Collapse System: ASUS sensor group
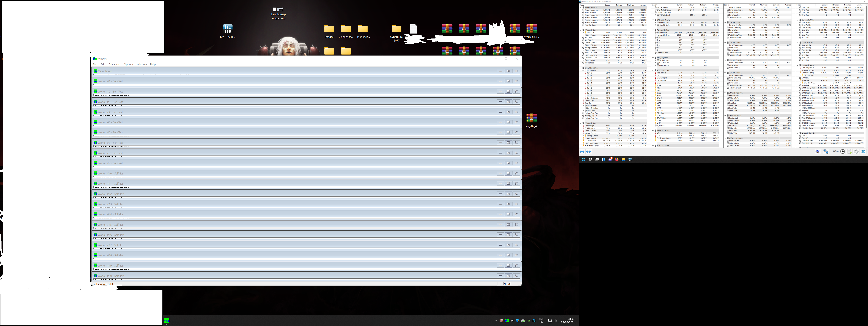The width and height of the screenshot is (868, 326). tap(581, 7)
